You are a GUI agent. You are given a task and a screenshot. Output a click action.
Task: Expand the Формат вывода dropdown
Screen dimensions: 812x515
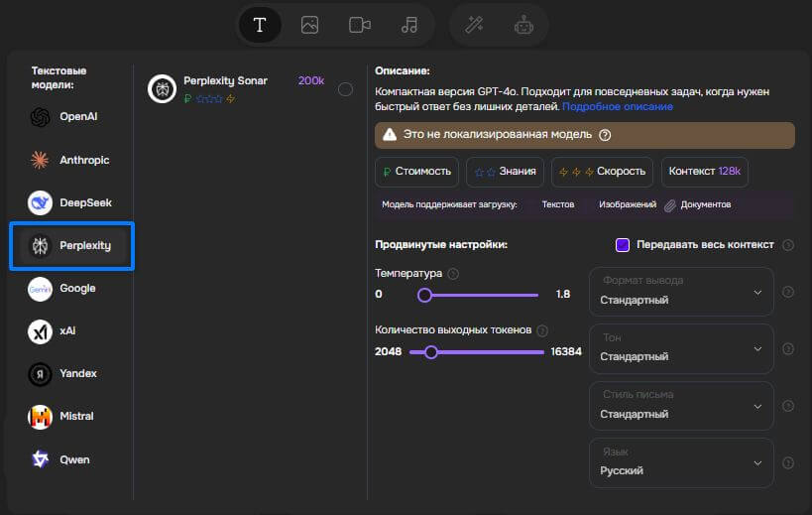click(680, 291)
